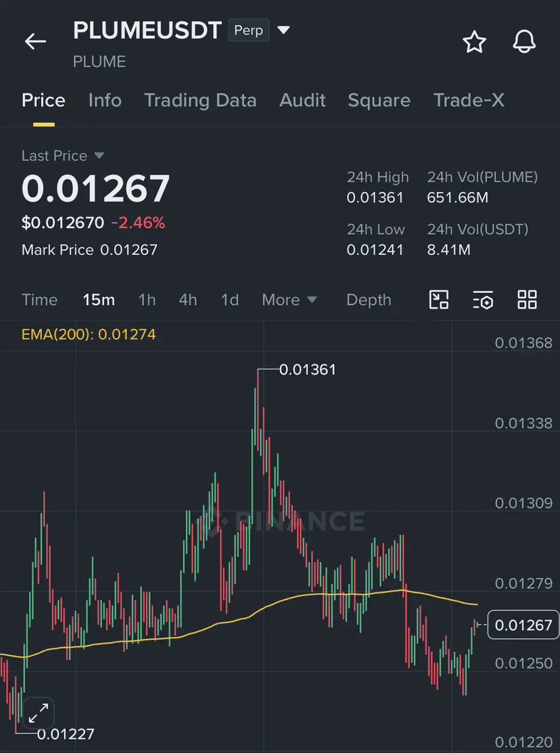
Task: Open the PLUMEUSDT pair selector dropdown arrow
Action: (x=284, y=30)
